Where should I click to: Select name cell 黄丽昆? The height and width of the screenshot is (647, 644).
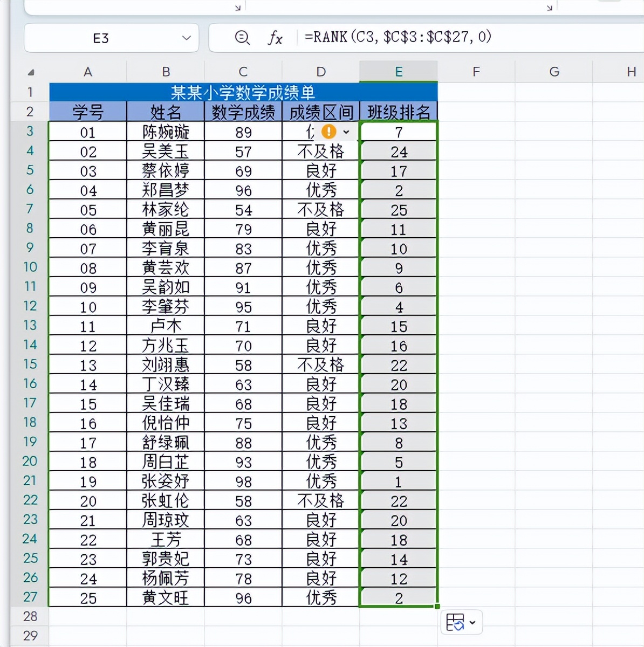[166, 229]
